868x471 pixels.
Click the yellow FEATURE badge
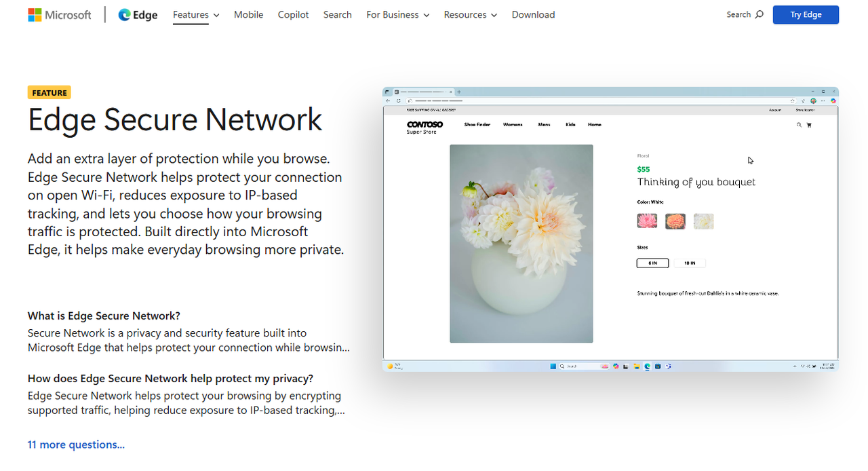click(x=50, y=92)
